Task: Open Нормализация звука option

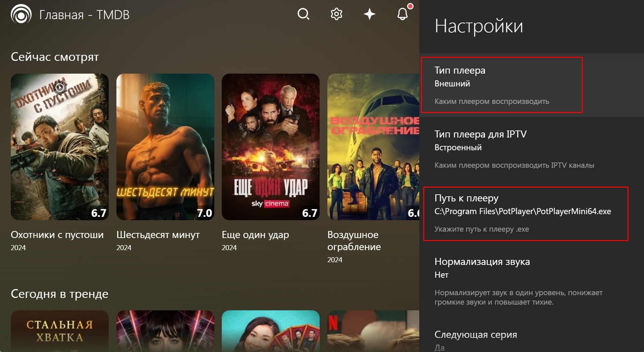Action: click(532, 281)
